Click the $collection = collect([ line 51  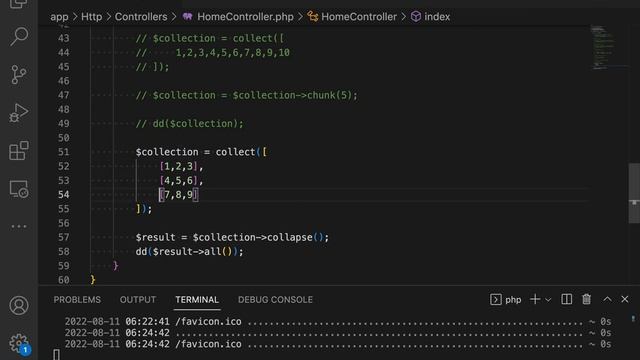click(x=201, y=152)
